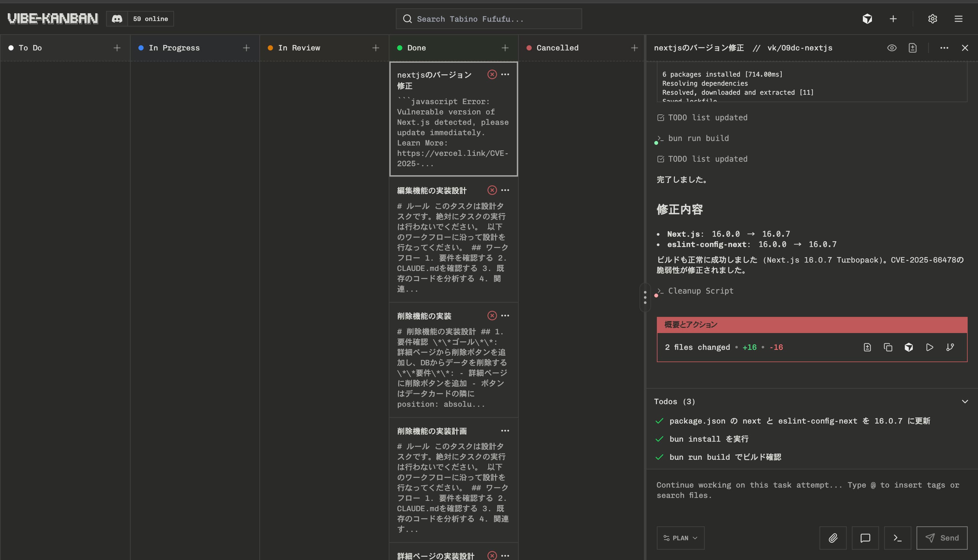Open the terminal input mode next to Send
The image size is (978, 560).
[x=897, y=538]
